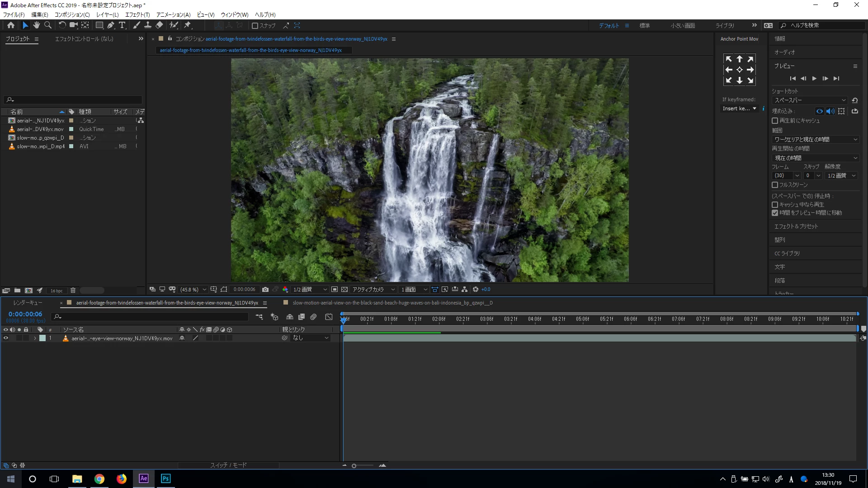Switch to the slow-motion-aerial-view timeline tab
The width and height of the screenshot is (868, 488).
click(x=392, y=303)
